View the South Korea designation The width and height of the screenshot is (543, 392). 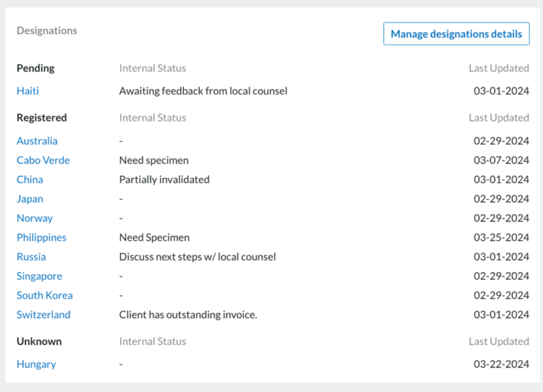tap(45, 295)
